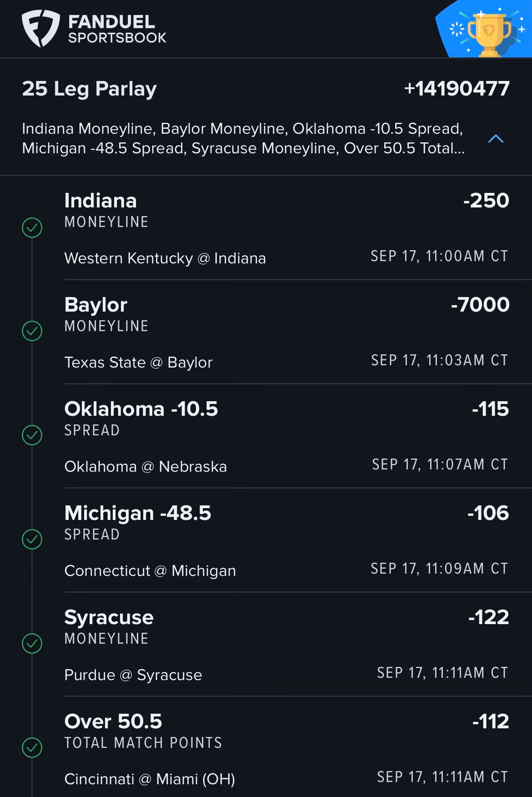532x797 pixels.
Task: Click the +14190477 parlay odds
Action: pos(457,89)
